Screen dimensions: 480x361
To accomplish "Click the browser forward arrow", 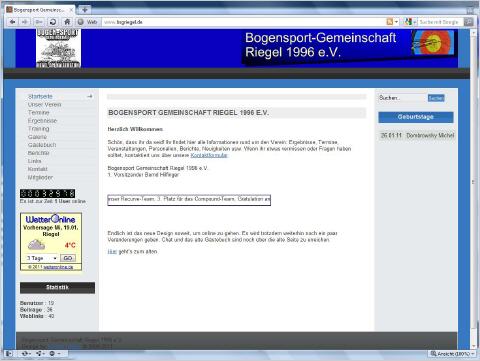I will pos(24,22).
